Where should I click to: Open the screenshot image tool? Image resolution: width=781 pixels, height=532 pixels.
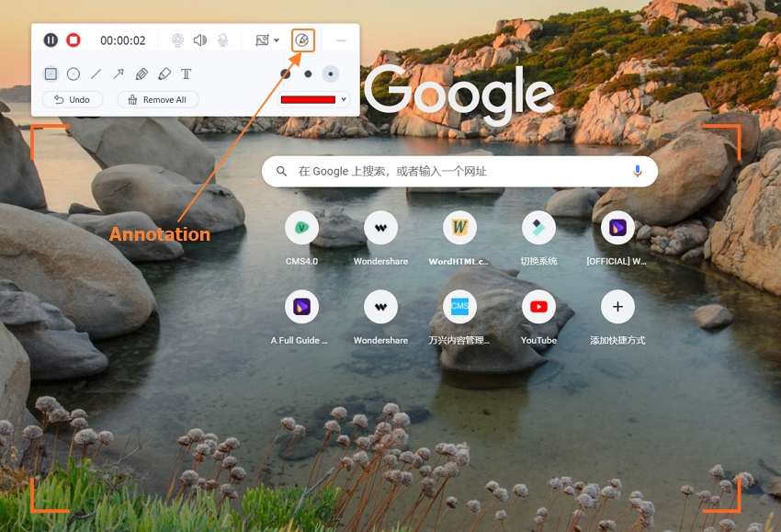point(262,40)
